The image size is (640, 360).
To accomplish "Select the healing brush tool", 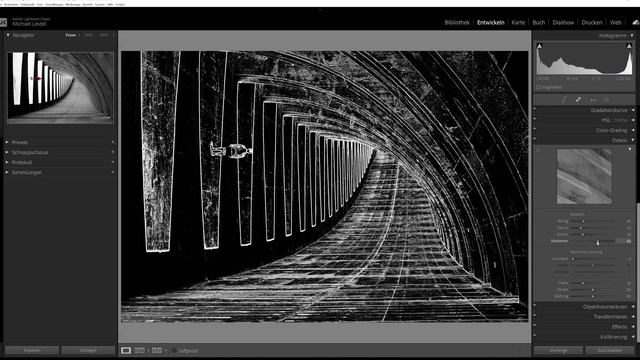I will click(x=578, y=100).
